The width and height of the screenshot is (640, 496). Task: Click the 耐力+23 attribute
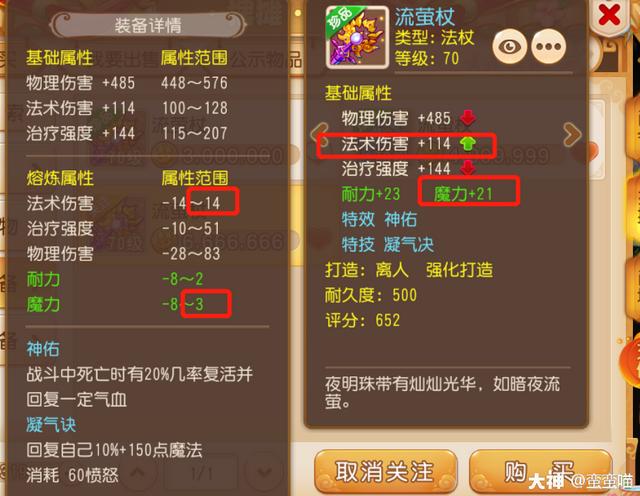click(x=371, y=194)
